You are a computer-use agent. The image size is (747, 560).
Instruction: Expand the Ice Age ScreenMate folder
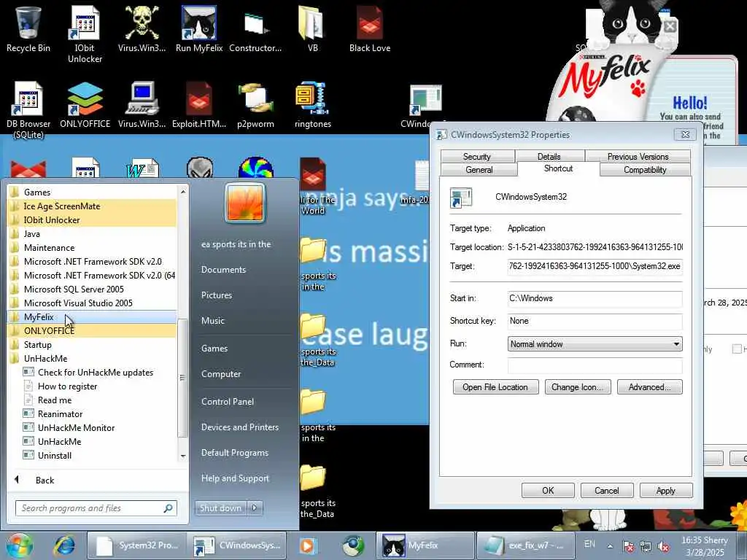(x=92, y=206)
